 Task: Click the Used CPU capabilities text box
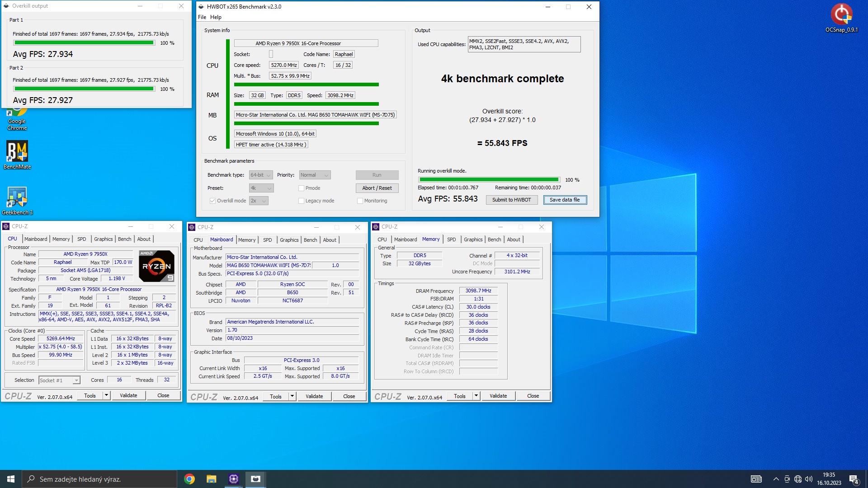pyautogui.click(x=524, y=44)
